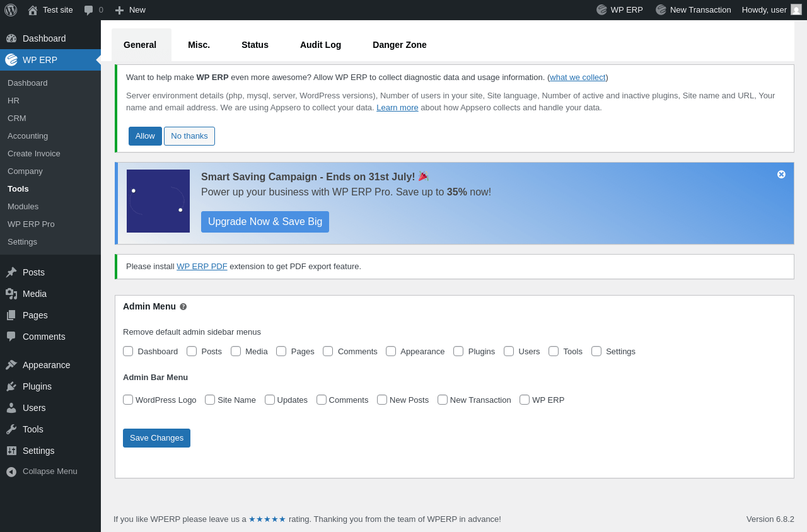Click Upgrade Now & Save Big button

pyautogui.click(x=265, y=222)
